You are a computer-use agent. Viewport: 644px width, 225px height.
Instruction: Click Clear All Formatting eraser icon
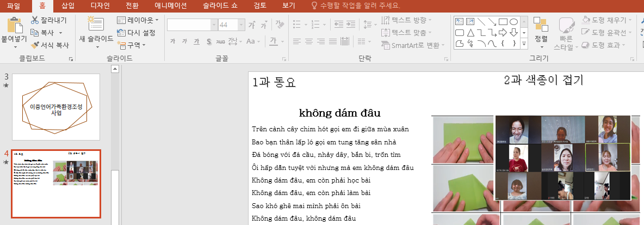pyautogui.click(x=280, y=25)
